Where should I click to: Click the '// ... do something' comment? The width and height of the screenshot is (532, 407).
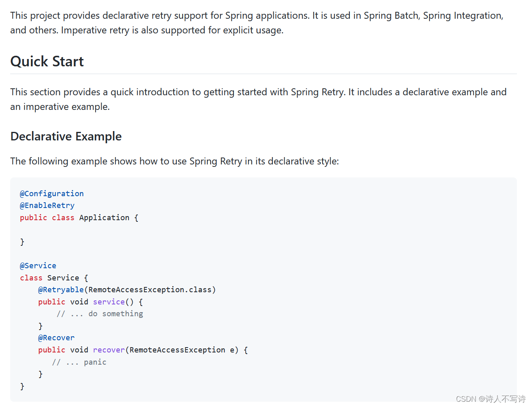(100, 314)
